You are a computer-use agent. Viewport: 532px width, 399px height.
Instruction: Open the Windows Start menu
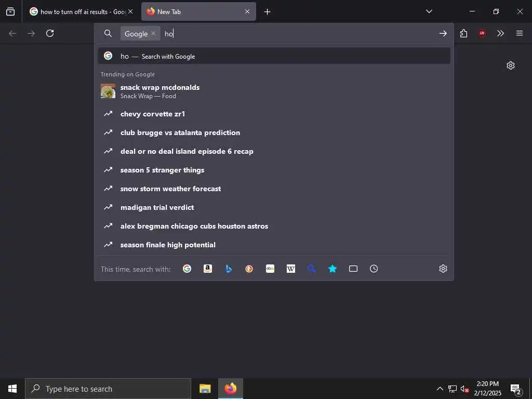pos(12,389)
